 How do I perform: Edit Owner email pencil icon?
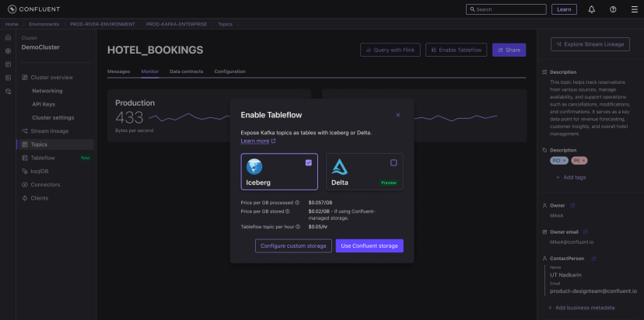pyautogui.click(x=585, y=231)
